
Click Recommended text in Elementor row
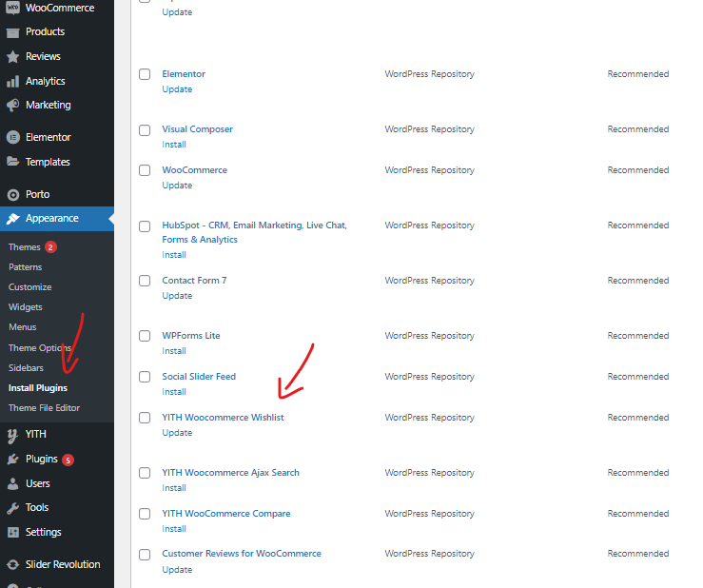coord(638,74)
